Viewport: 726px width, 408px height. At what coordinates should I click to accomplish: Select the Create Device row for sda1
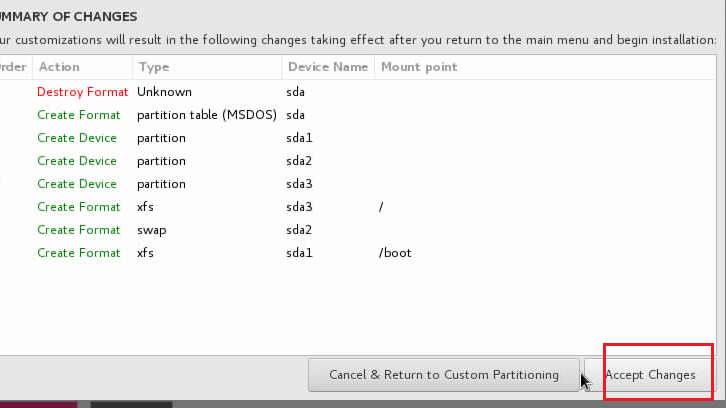[x=300, y=138]
